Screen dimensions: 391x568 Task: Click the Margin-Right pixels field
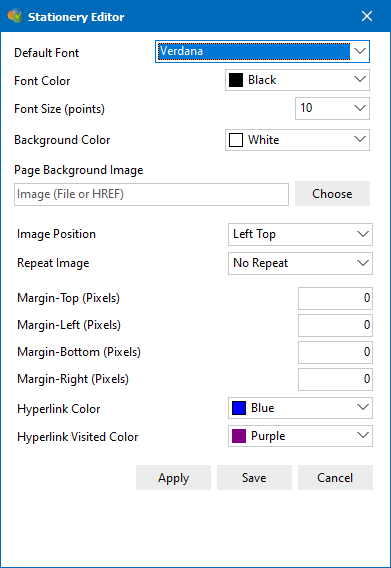[336, 379]
